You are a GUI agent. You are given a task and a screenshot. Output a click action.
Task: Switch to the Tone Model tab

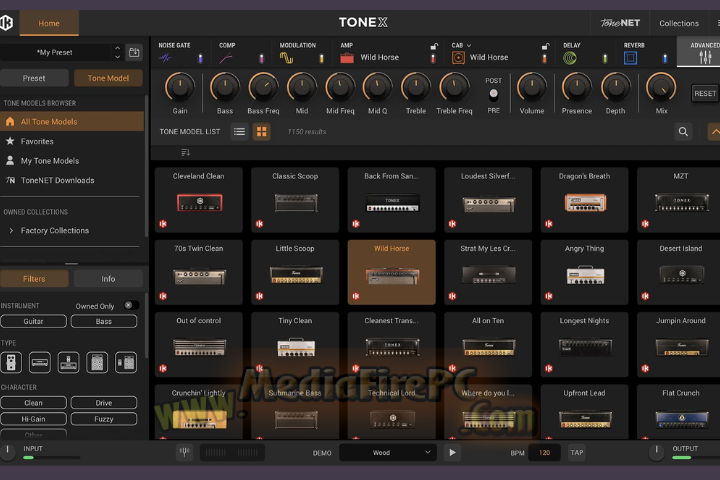click(x=108, y=78)
